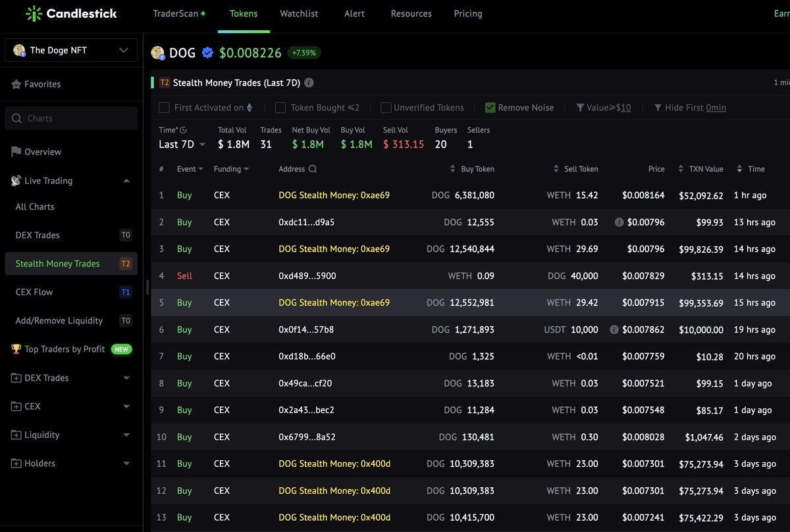
Task: Edit the Hide First 0min value
Action: tap(716, 107)
